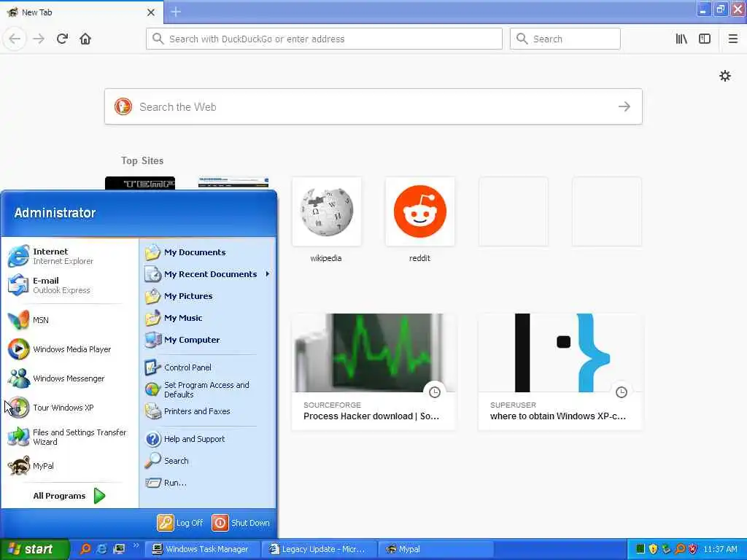Open the Superuser Windows XP highlight card

tap(560, 371)
